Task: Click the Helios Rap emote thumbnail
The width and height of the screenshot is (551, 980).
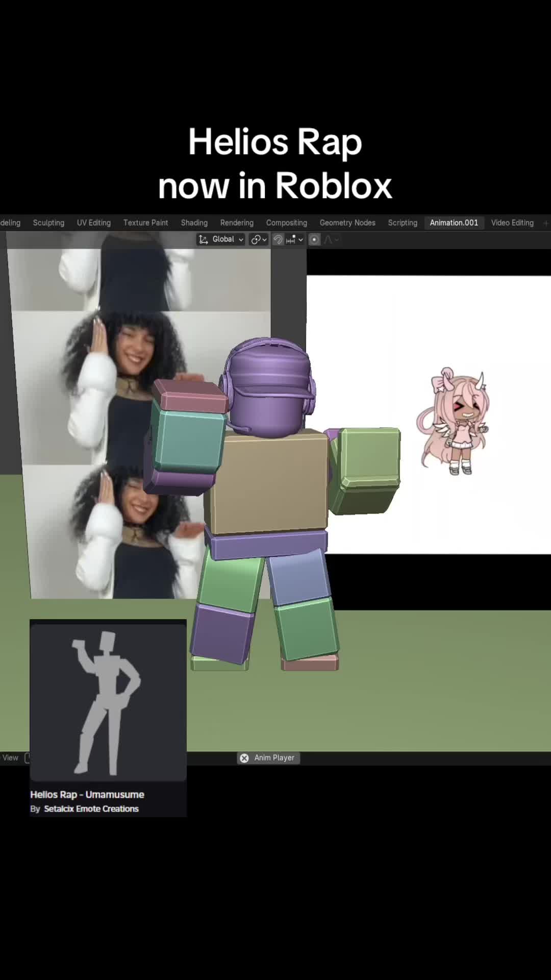Action: point(108,702)
